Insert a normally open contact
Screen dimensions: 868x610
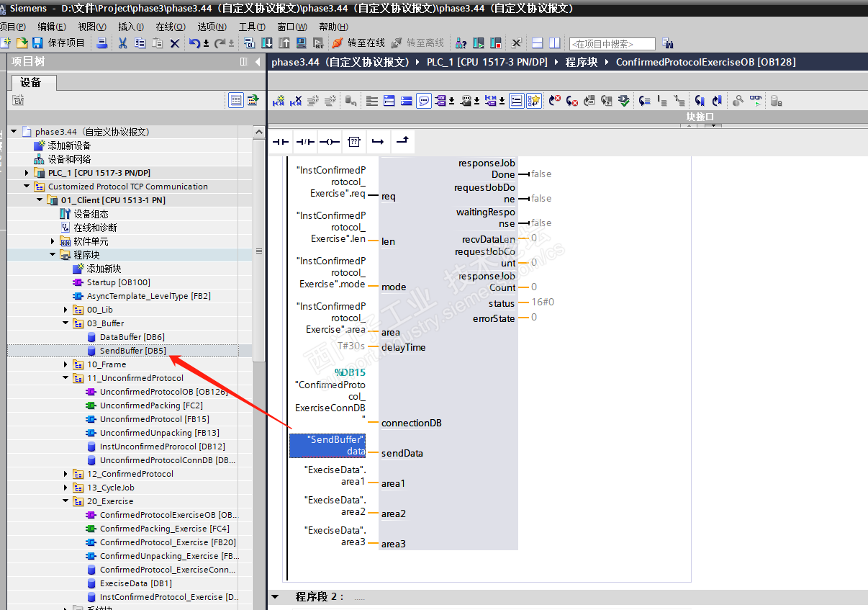[280, 143]
